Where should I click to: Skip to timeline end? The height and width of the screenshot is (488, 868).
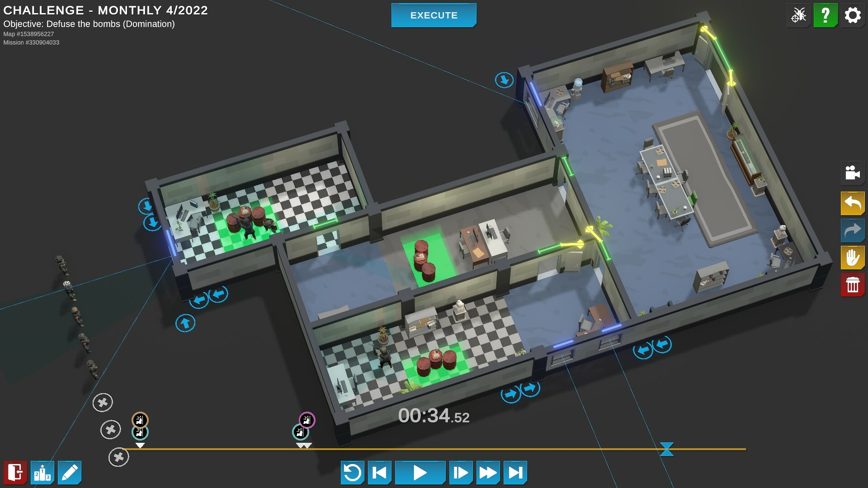[x=515, y=473]
